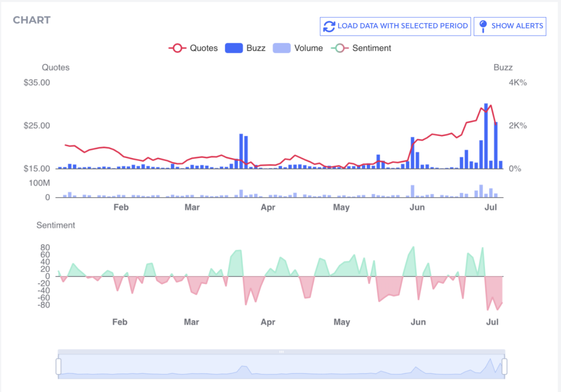Click the Sentiment legend line marker icon

[340, 48]
